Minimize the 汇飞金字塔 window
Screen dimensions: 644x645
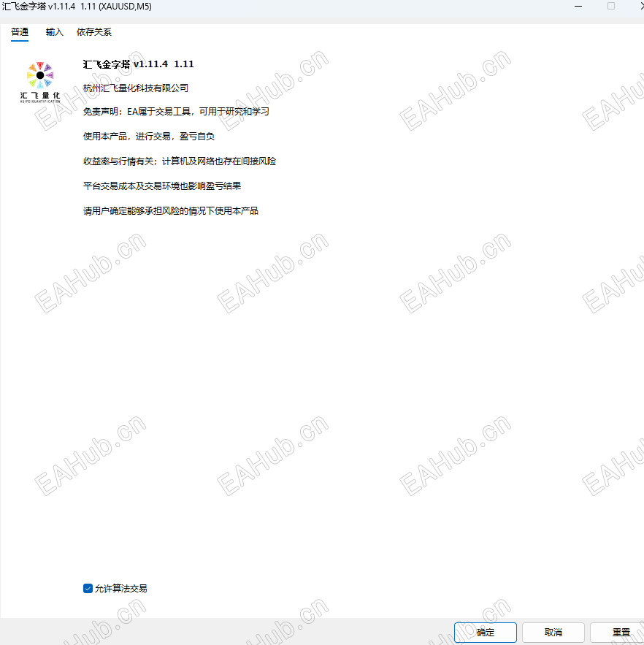click(x=578, y=6)
